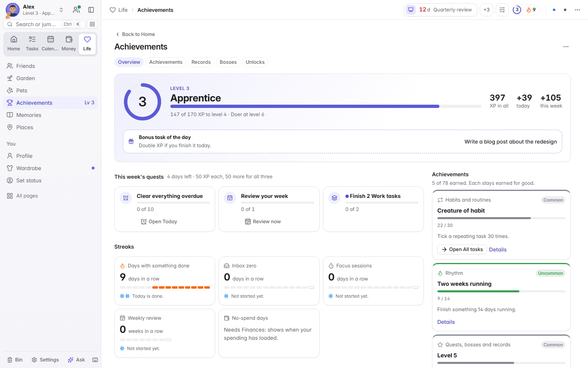Viewport: 588px width, 368px height.
Task: Open the Bin
Action: [15, 360]
